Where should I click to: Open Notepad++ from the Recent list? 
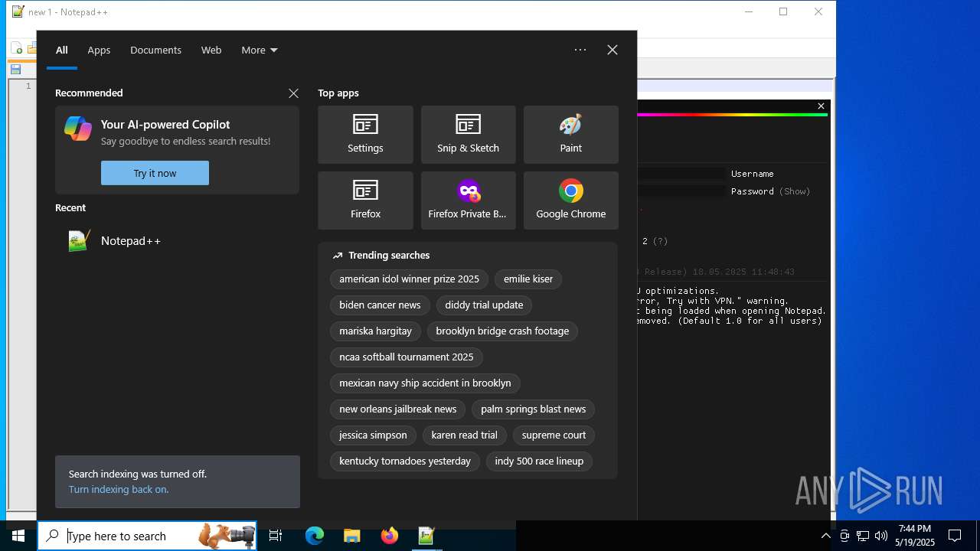tap(177, 241)
